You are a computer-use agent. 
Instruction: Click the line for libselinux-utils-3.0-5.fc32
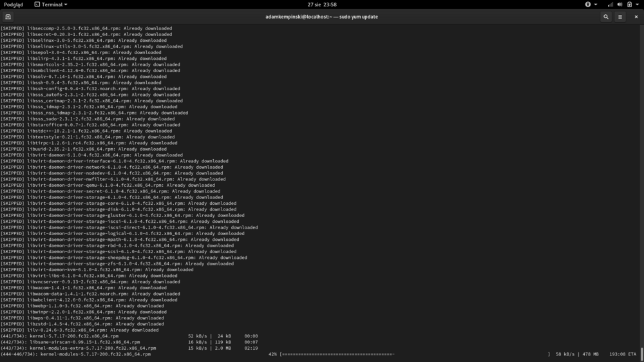coord(91,46)
